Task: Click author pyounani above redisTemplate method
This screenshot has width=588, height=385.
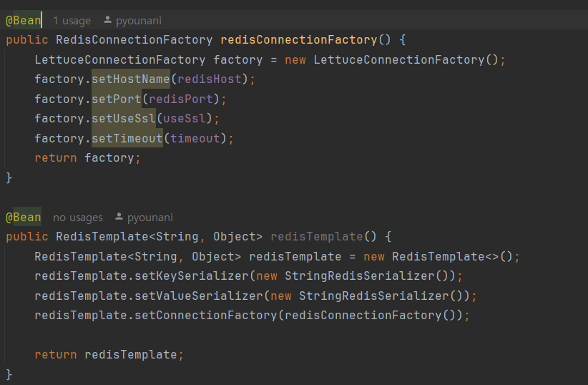Action: (x=150, y=218)
